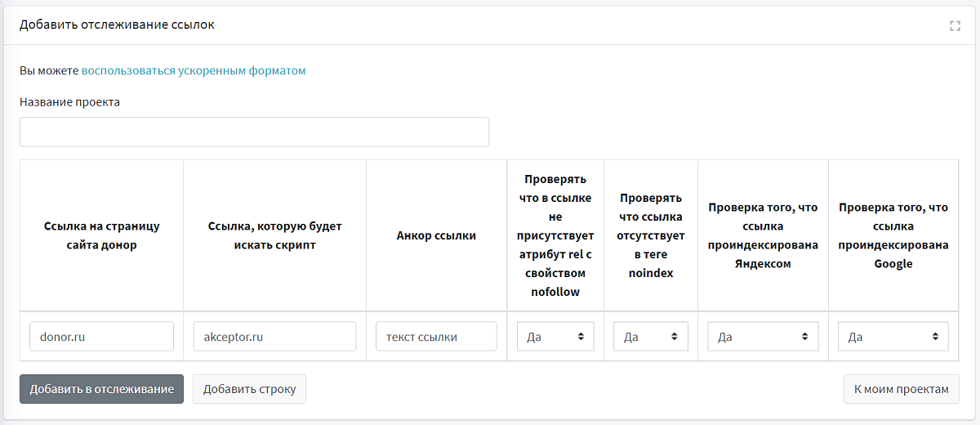Click the 'Название проекта' input field

pos(254,132)
